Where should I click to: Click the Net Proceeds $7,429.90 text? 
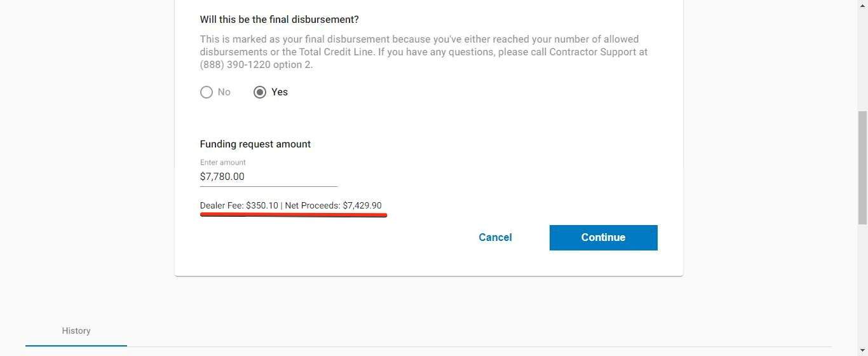pyautogui.click(x=334, y=205)
